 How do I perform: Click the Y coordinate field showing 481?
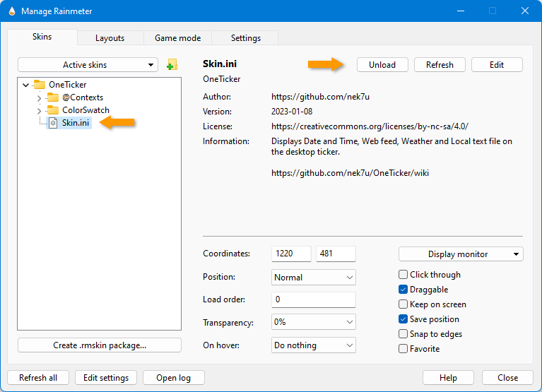pos(336,254)
